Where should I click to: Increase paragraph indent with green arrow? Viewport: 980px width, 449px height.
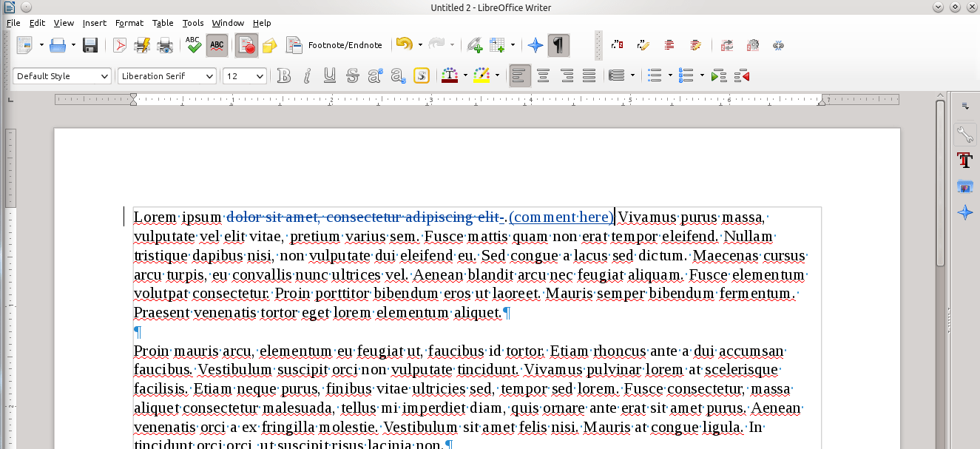(718, 75)
